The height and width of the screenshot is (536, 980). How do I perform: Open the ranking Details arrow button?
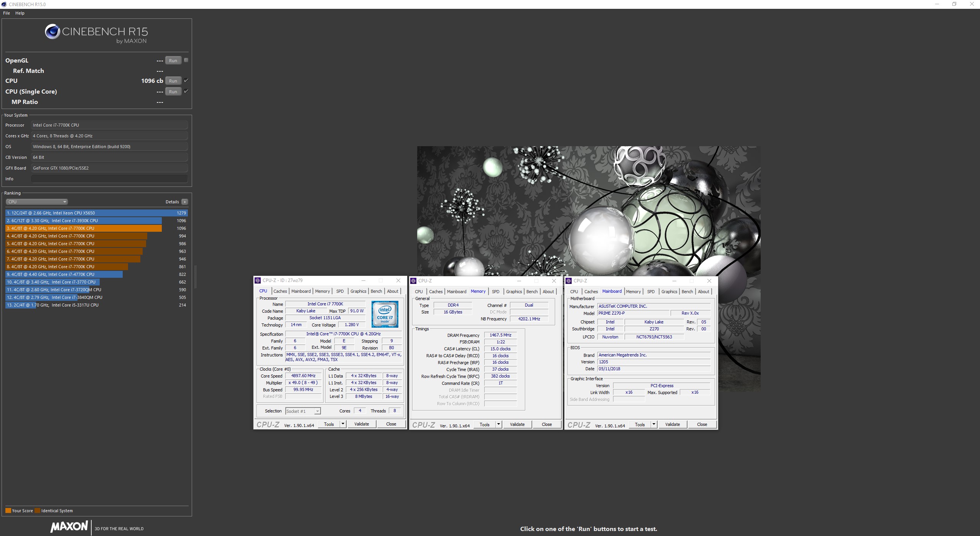click(185, 202)
